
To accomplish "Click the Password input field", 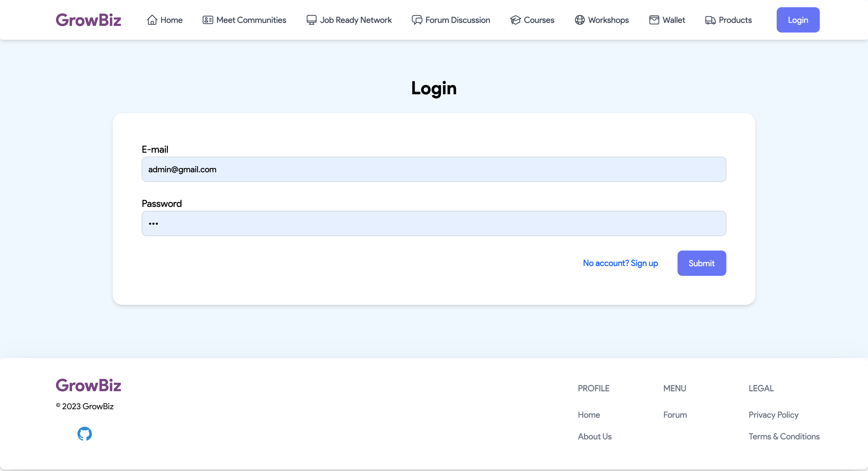I will pyautogui.click(x=434, y=223).
